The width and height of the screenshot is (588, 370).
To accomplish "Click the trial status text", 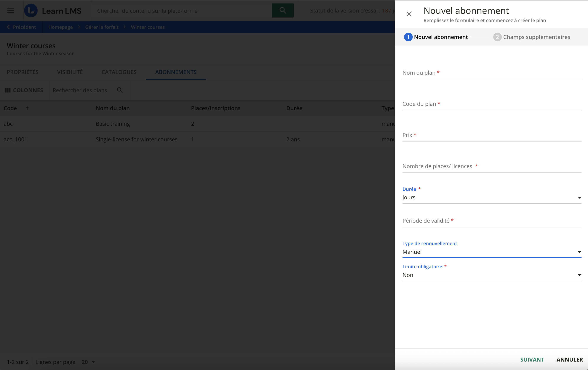I will (x=352, y=11).
